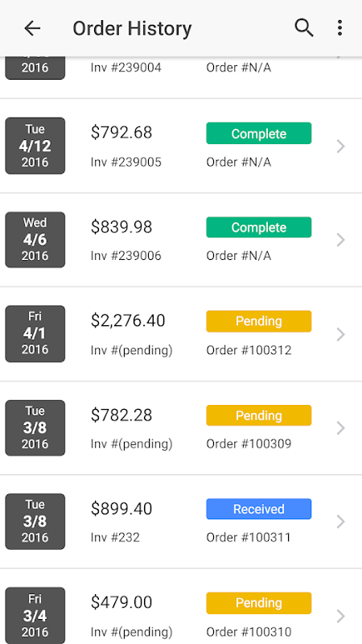Open search in Order History
Viewport: 362px width, 644px height.
pos(304,28)
